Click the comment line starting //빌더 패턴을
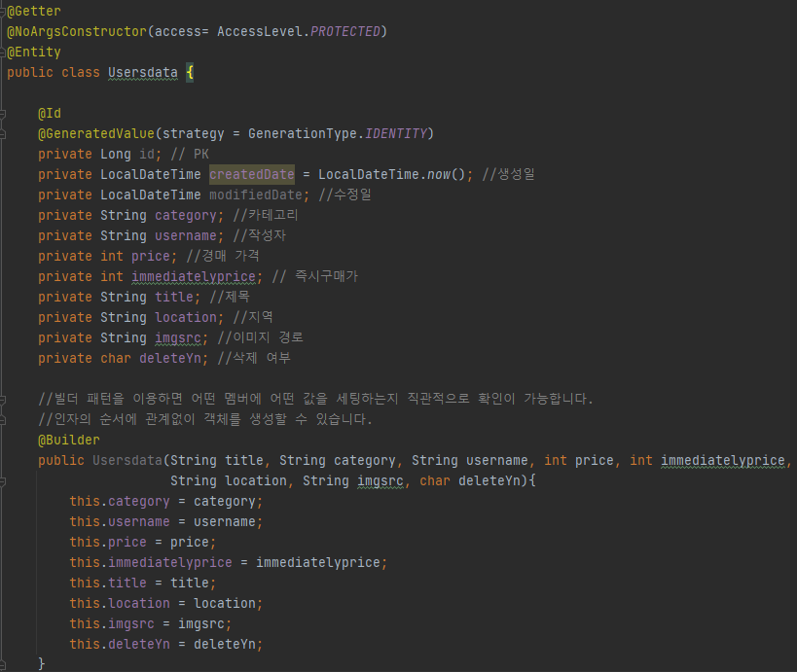 pyautogui.click(x=315, y=399)
